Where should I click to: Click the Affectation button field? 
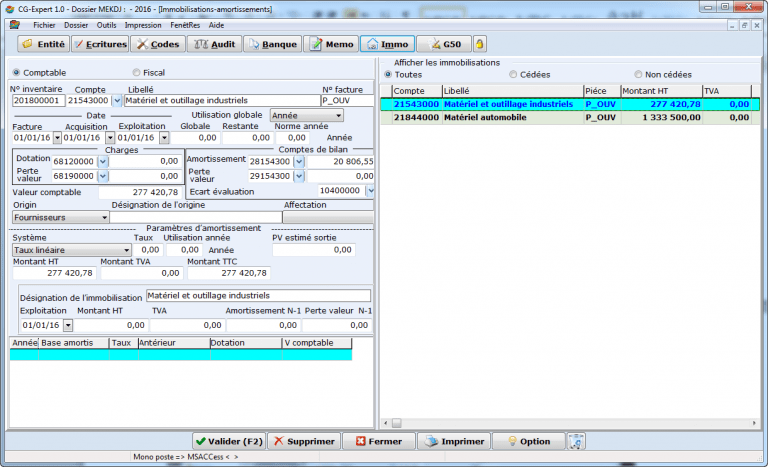coord(328,218)
